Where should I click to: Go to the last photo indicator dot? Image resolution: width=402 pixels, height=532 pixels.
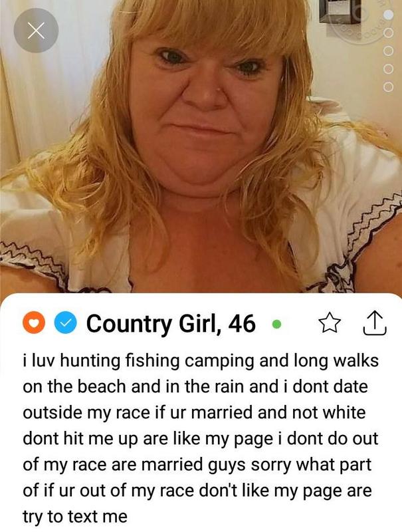coord(389,87)
